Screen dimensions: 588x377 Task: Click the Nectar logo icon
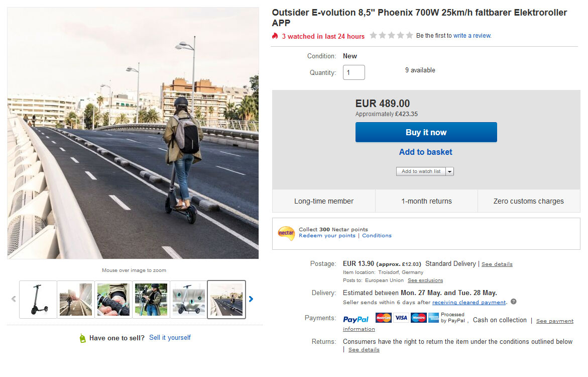pos(286,233)
